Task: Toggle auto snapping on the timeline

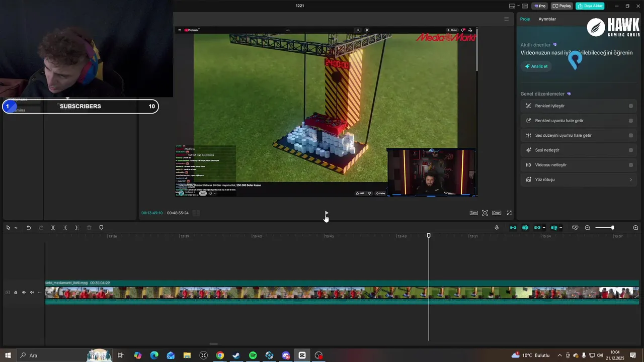Action: coord(525,228)
